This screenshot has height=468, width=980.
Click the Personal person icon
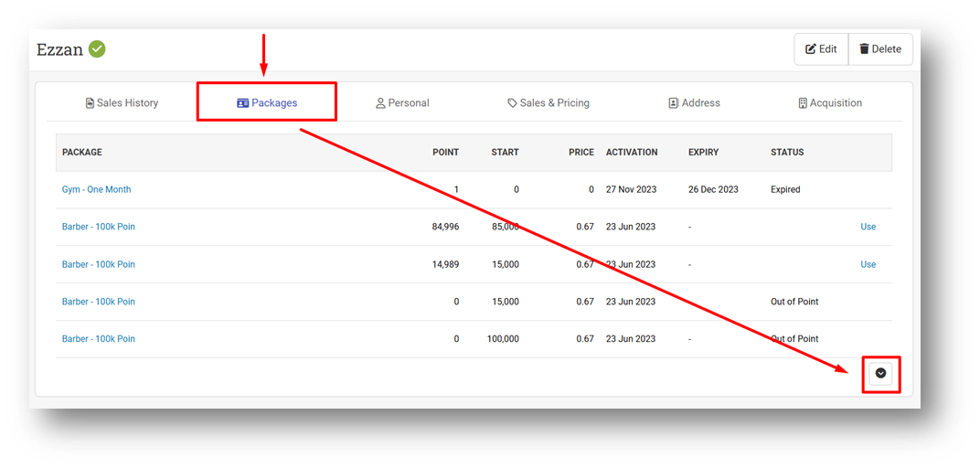(380, 103)
